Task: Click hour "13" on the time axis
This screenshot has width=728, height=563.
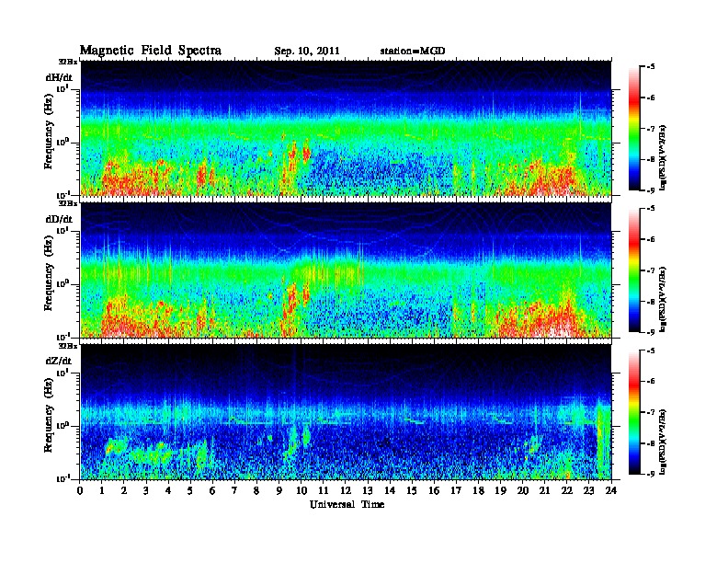Action: click(x=368, y=490)
